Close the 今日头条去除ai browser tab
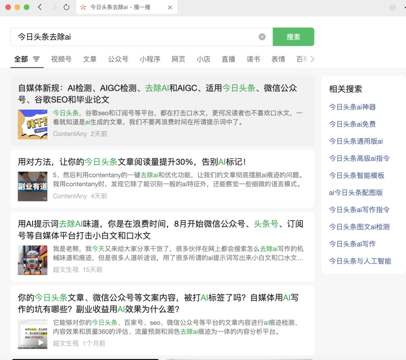The width and height of the screenshot is (406, 360). [x=170, y=7]
